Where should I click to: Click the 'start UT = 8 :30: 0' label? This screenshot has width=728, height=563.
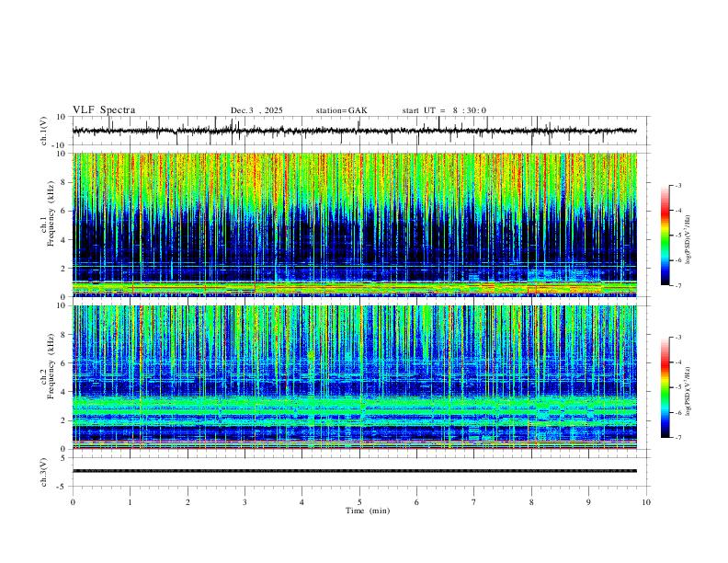click(x=444, y=110)
